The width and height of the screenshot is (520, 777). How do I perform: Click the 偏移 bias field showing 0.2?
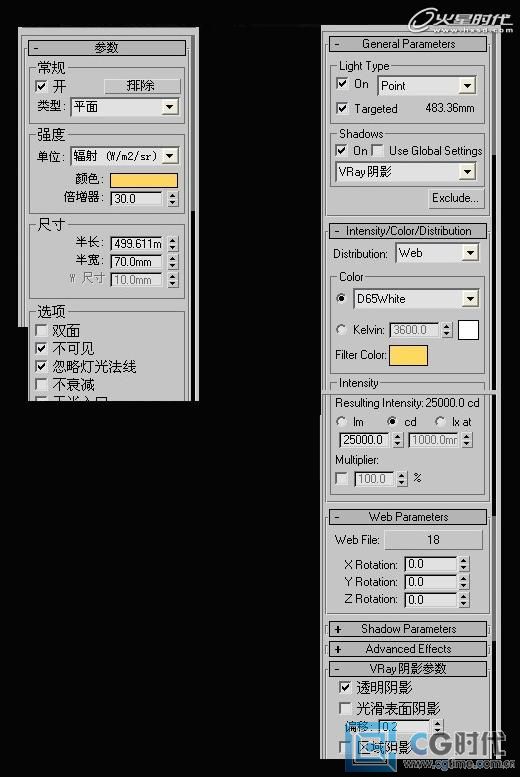tap(404, 726)
